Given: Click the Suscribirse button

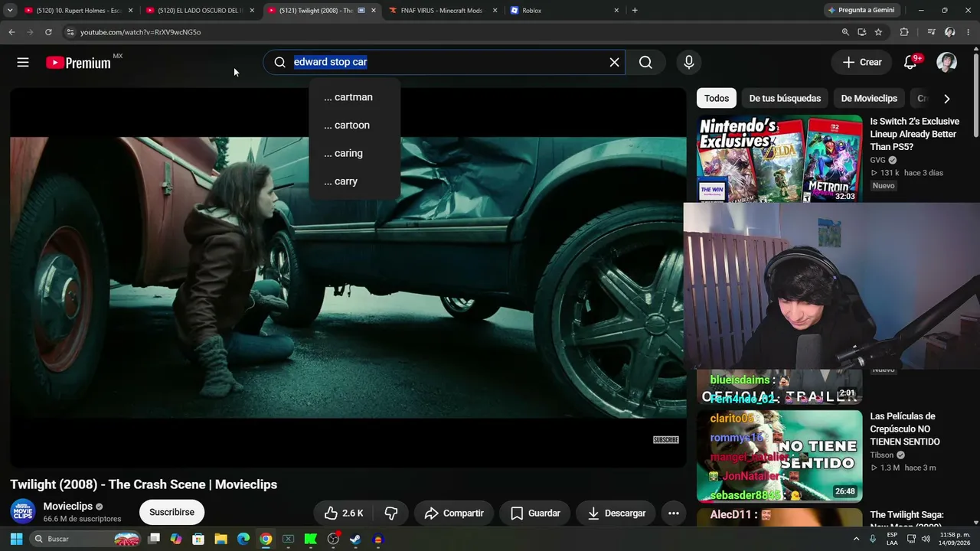Looking at the screenshot, I should pyautogui.click(x=171, y=512).
